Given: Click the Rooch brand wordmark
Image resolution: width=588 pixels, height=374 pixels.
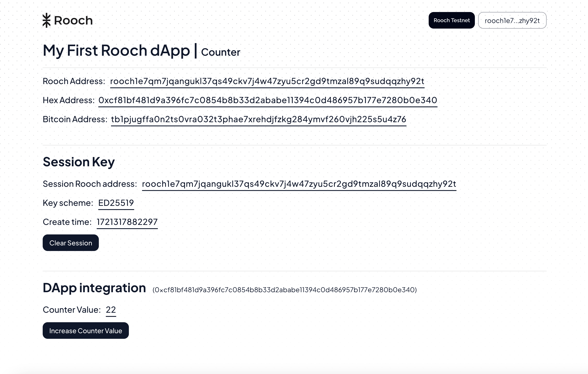Looking at the screenshot, I should (73, 21).
